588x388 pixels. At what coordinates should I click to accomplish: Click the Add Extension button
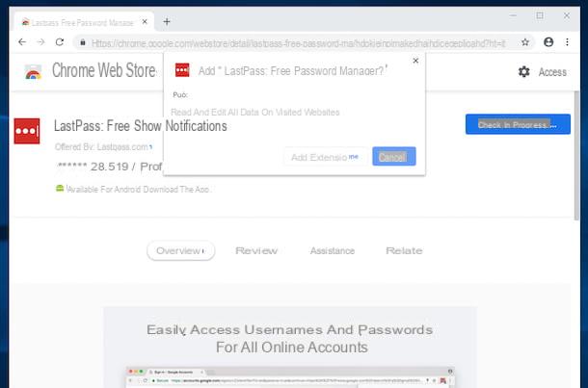point(325,157)
